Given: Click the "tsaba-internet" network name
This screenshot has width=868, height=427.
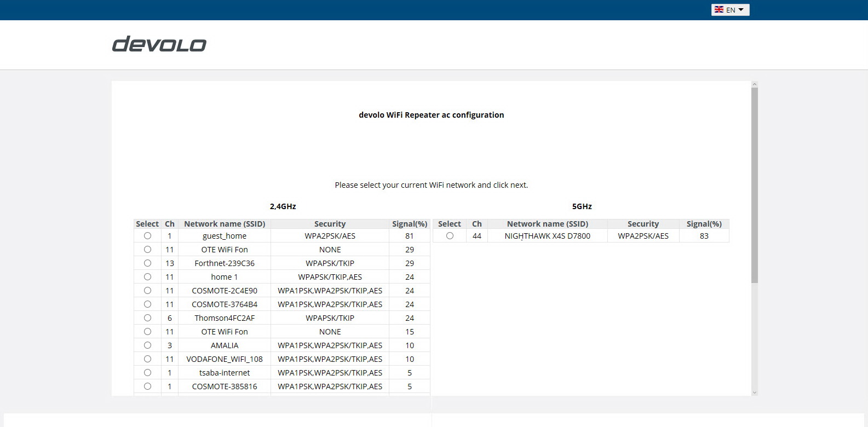Looking at the screenshot, I should [225, 373].
